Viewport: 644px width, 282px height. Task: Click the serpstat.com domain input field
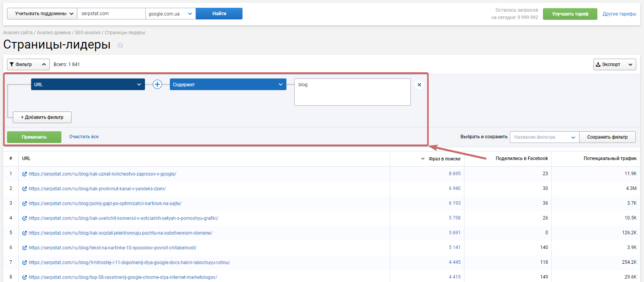coord(111,14)
